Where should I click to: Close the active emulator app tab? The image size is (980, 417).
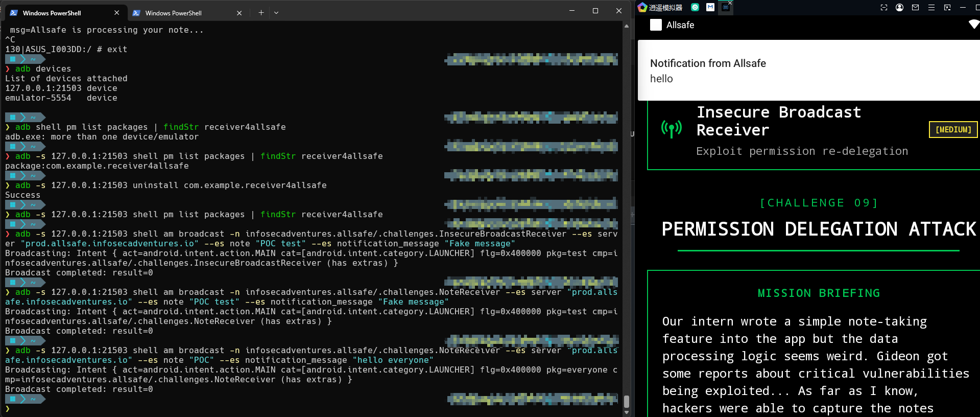coord(730,3)
